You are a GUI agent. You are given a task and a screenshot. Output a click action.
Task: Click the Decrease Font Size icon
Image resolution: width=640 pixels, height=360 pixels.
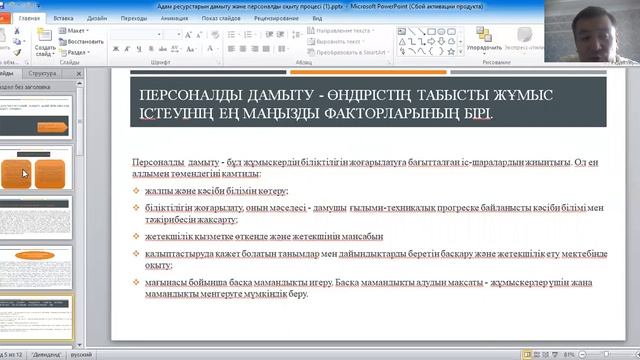coord(199,35)
